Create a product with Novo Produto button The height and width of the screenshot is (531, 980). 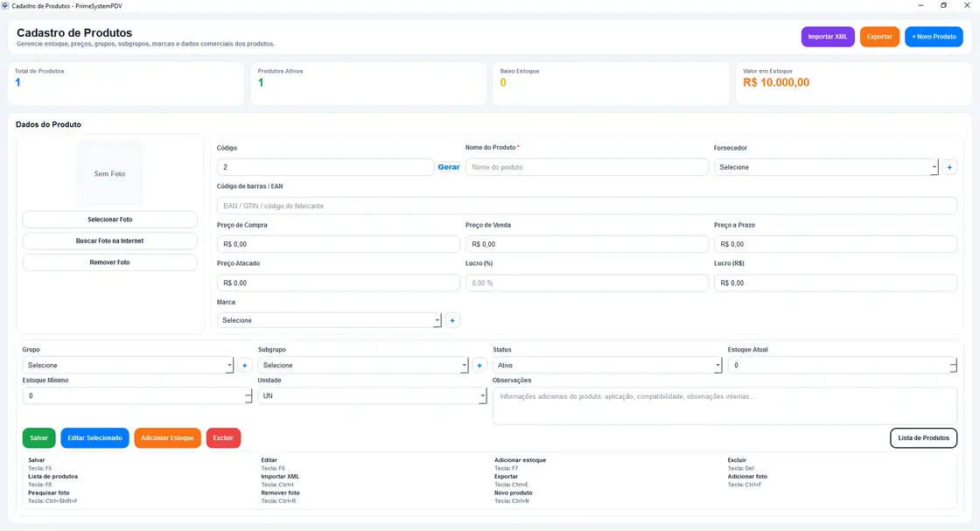pyautogui.click(x=934, y=37)
